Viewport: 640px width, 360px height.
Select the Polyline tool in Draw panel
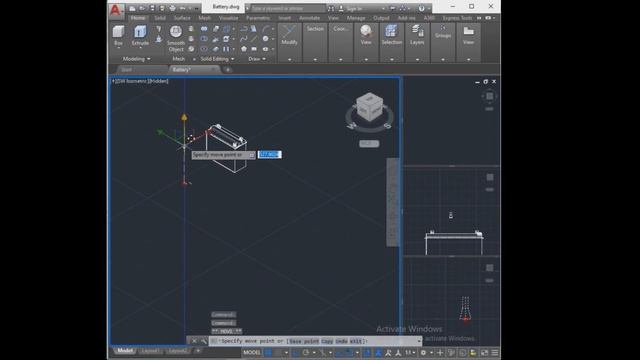tap(244, 29)
